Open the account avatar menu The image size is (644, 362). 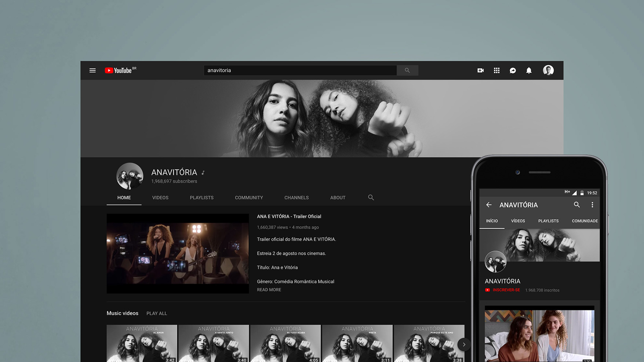(x=548, y=70)
